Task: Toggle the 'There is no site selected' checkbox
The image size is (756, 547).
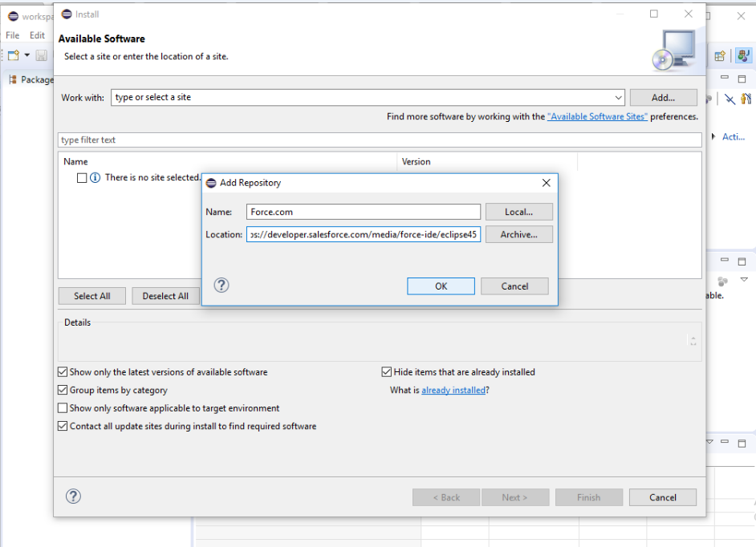Action: point(82,178)
